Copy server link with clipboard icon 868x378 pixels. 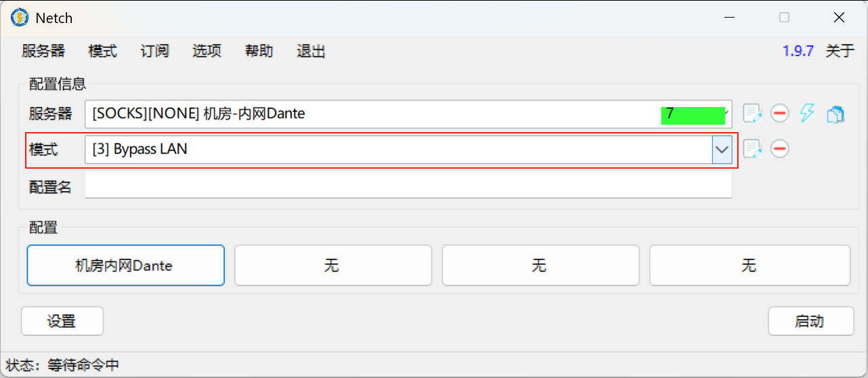(x=835, y=114)
